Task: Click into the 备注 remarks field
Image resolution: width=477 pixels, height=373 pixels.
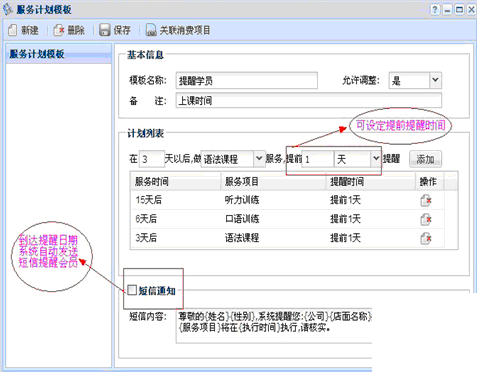Action: coord(309,100)
